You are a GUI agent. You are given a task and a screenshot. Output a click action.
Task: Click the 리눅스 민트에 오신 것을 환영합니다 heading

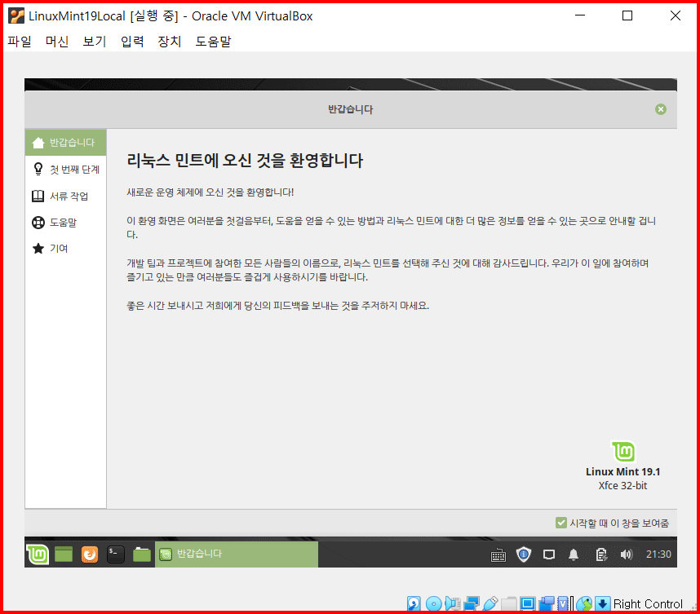coord(245,160)
